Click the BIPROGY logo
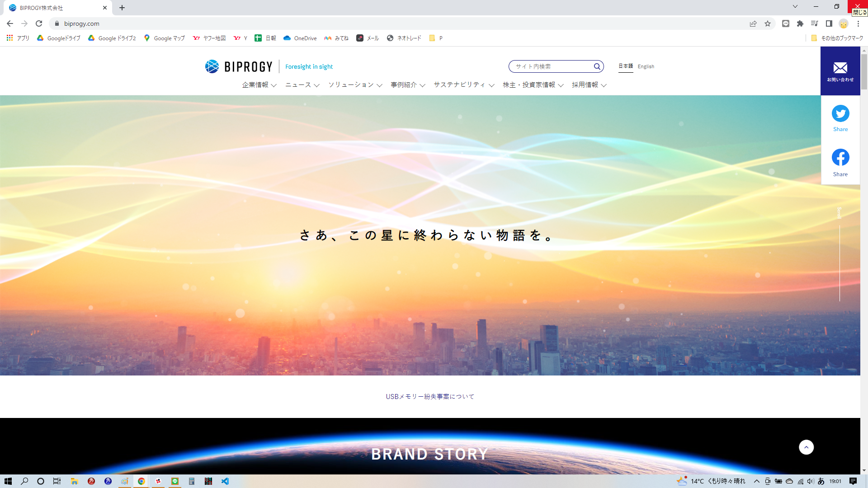The height and width of the screenshot is (488, 868). pos(239,66)
